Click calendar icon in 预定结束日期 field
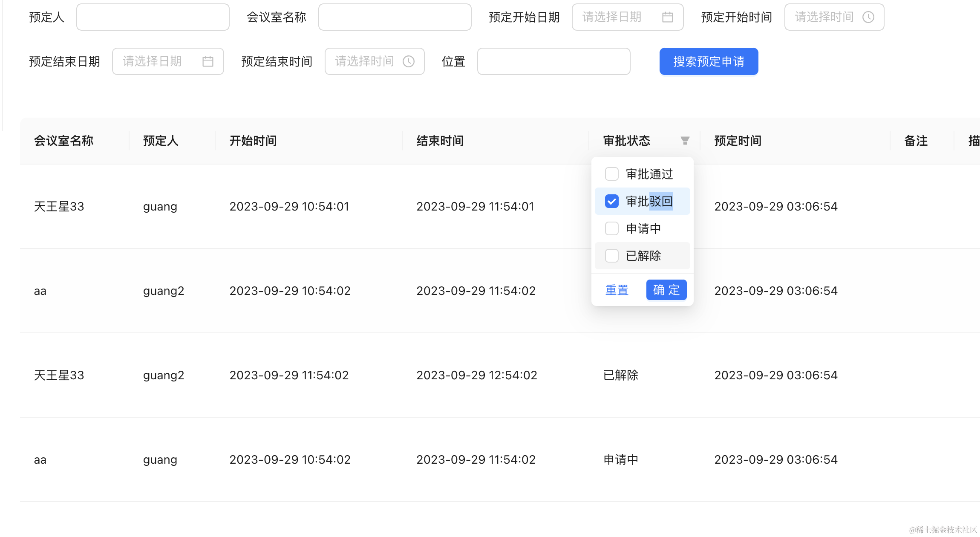Image resolution: width=980 pixels, height=537 pixels. (x=208, y=61)
